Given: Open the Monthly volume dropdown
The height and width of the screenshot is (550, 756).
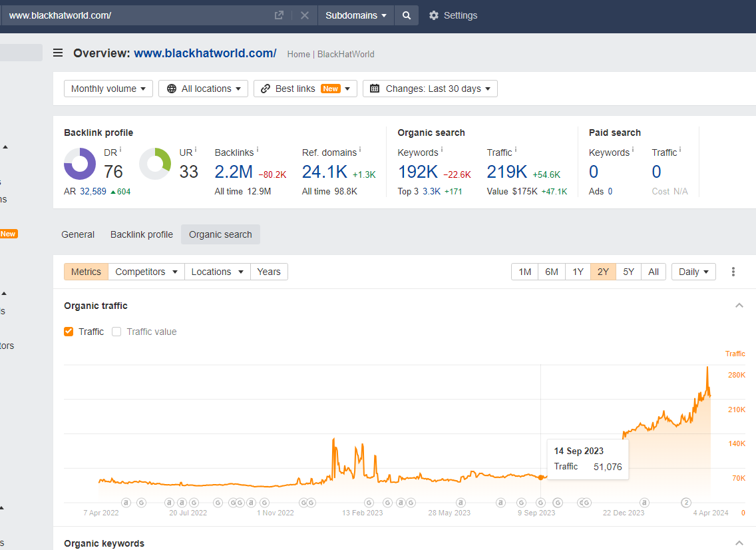Looking at the screenshot, I should (108, 89).
